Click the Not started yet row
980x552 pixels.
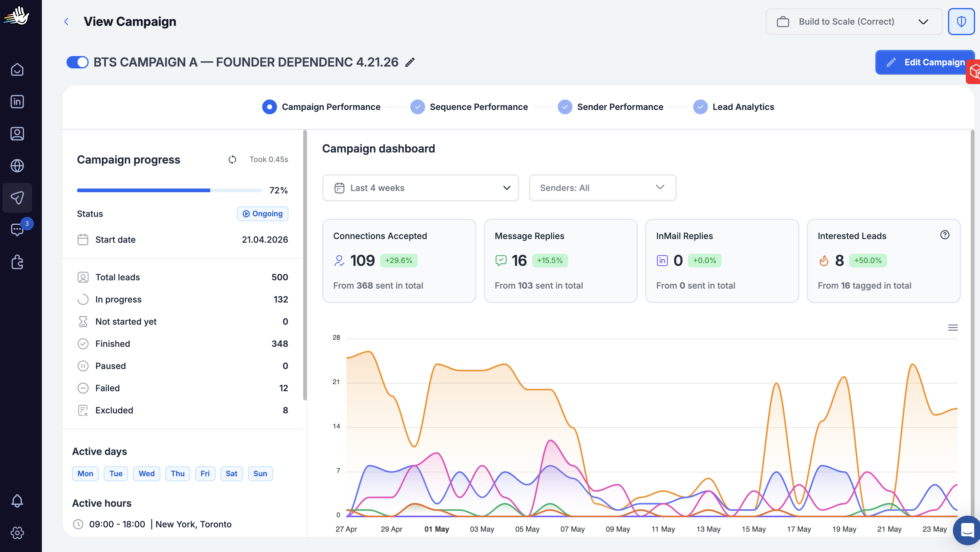point(183,322)
